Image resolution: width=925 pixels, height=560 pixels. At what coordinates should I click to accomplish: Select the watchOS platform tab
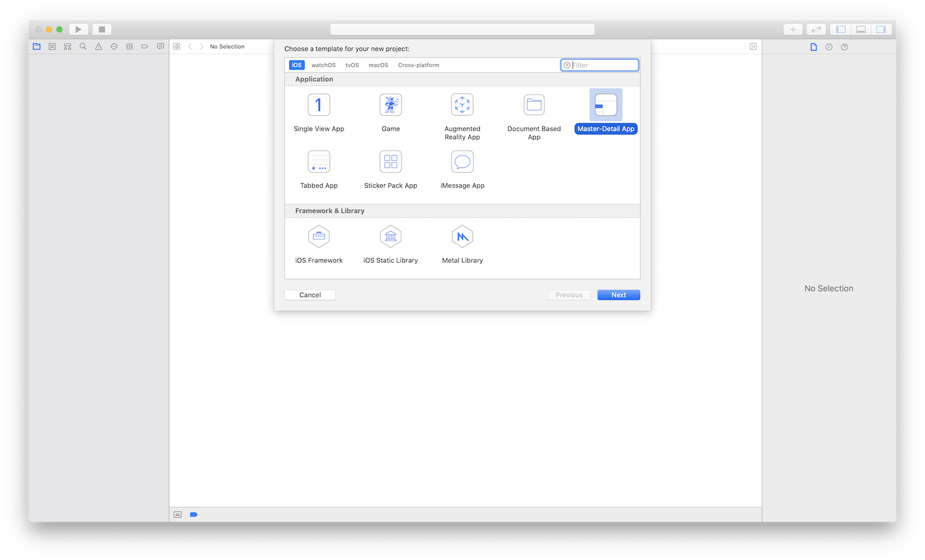[x=323, y=65]
